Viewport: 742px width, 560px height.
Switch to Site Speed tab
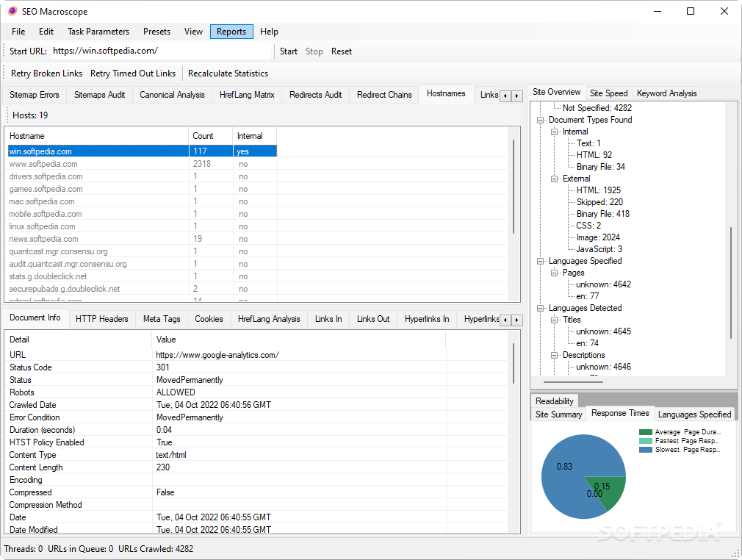coord(608,93)
